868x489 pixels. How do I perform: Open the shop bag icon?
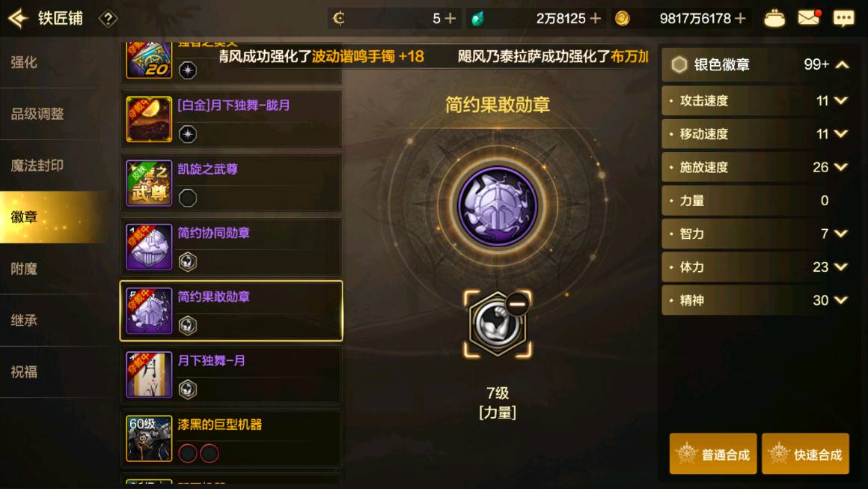pyautogui.click(x=774, y=19)
